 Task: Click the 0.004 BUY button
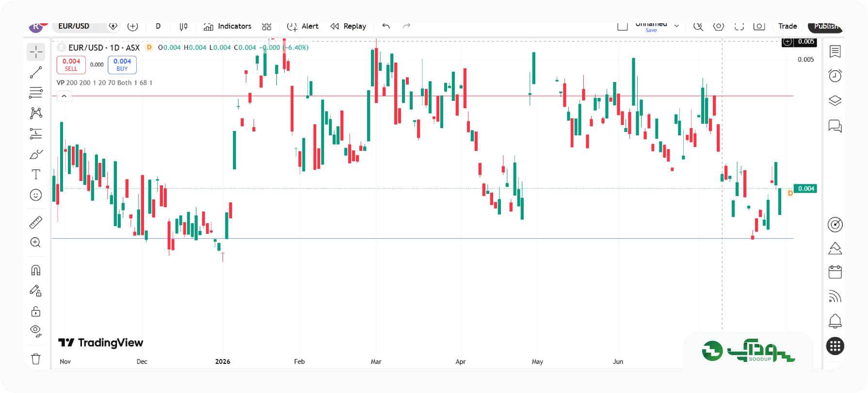pyautogui.click(x=122, y=65)
